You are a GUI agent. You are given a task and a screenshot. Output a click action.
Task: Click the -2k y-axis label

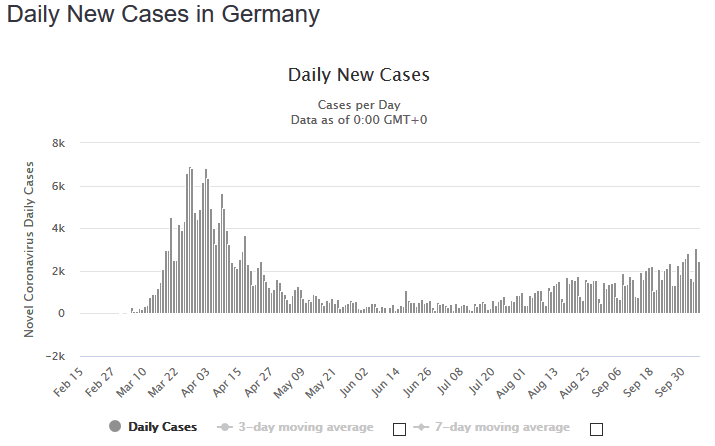[x=55, y=357]
